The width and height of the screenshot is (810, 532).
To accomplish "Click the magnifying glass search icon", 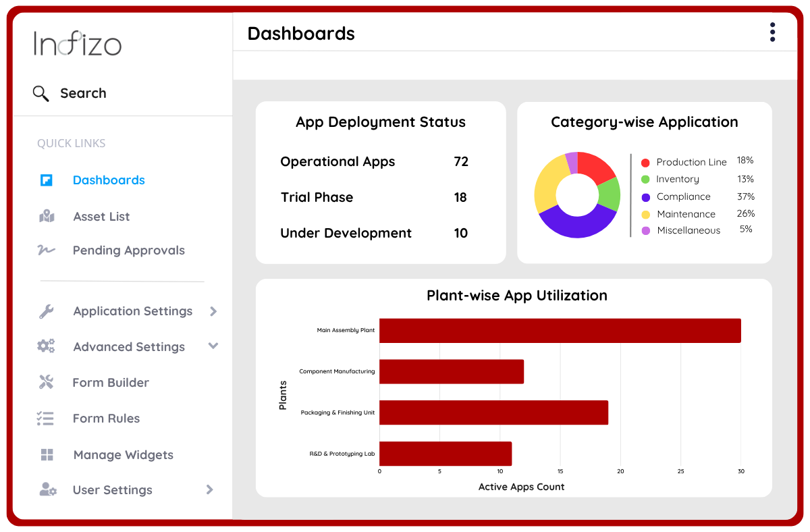I will (40, 93).
